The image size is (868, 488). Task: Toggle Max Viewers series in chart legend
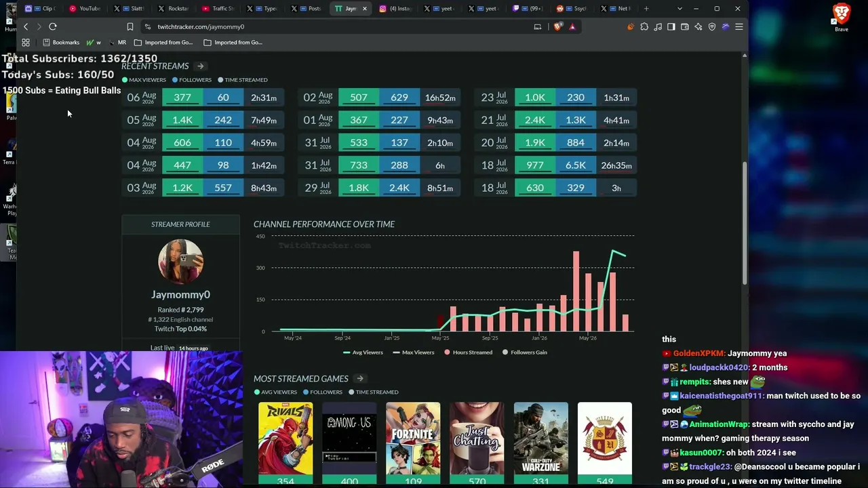coord(414,352)
